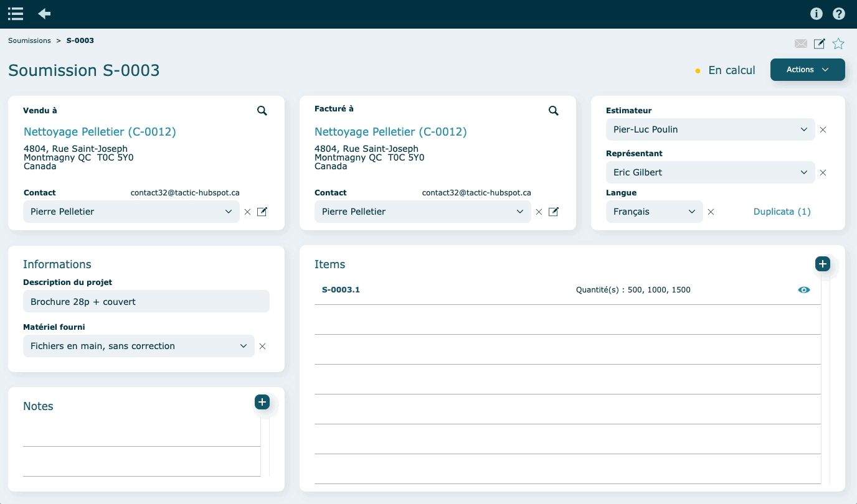Expand the Estimateur dropdown
Image resolution: width=857 pixels, height=504 pixels.
point(710,129)
